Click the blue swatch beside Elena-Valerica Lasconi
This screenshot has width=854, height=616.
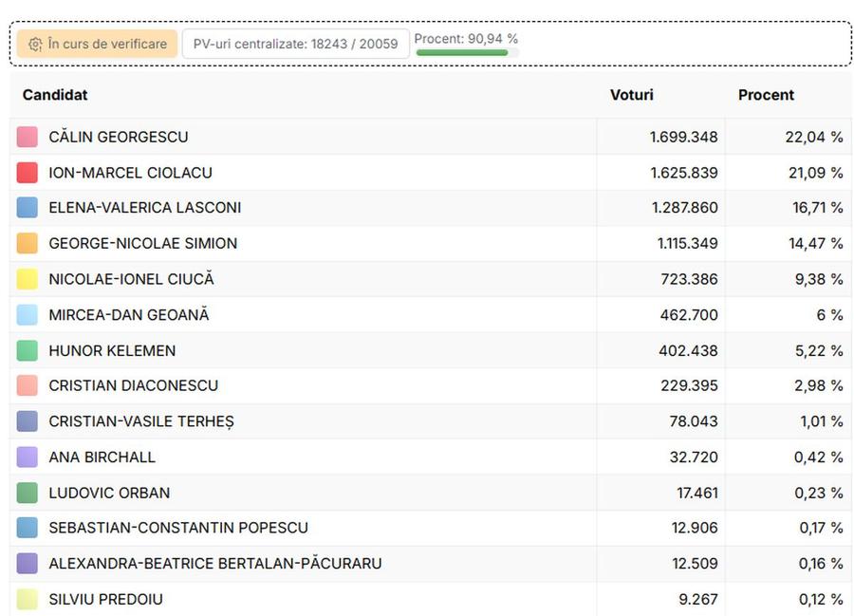click(x=28, y=208)
